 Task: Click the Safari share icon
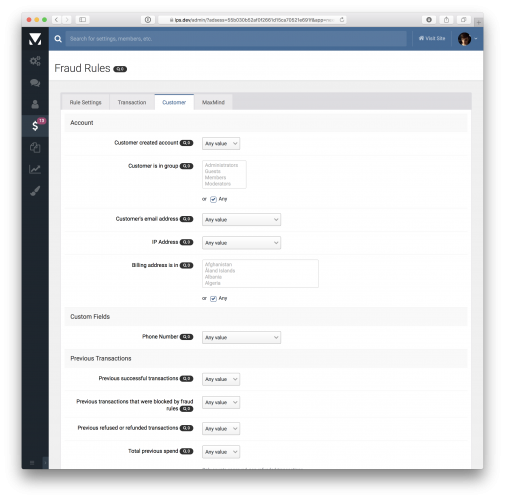[x=446, y=20]
